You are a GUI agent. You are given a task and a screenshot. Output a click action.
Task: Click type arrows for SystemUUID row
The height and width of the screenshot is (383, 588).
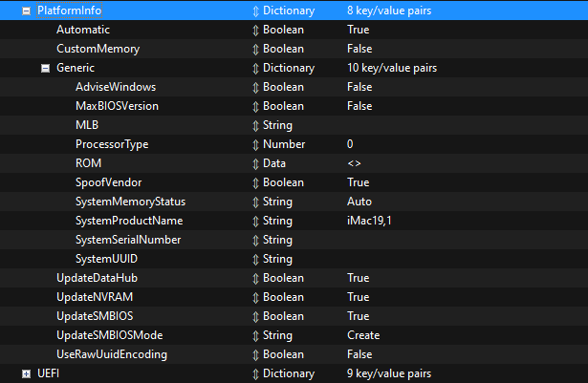255,259
